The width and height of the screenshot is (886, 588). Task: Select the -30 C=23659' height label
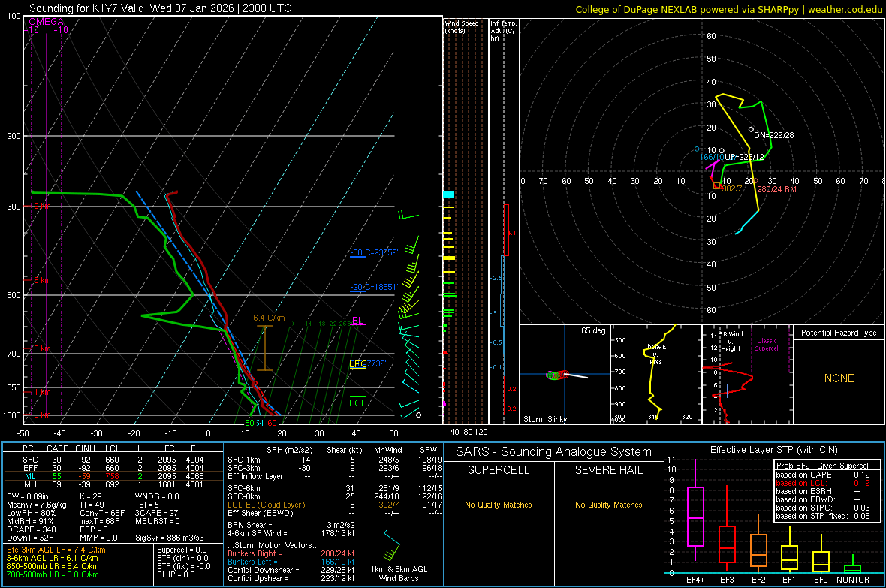coord(373,252)
